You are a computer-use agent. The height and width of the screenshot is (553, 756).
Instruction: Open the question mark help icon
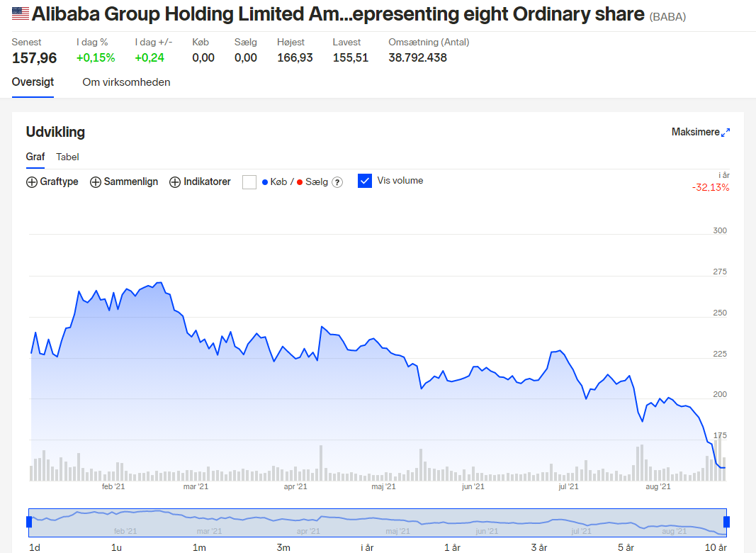(x=337, y=182)
